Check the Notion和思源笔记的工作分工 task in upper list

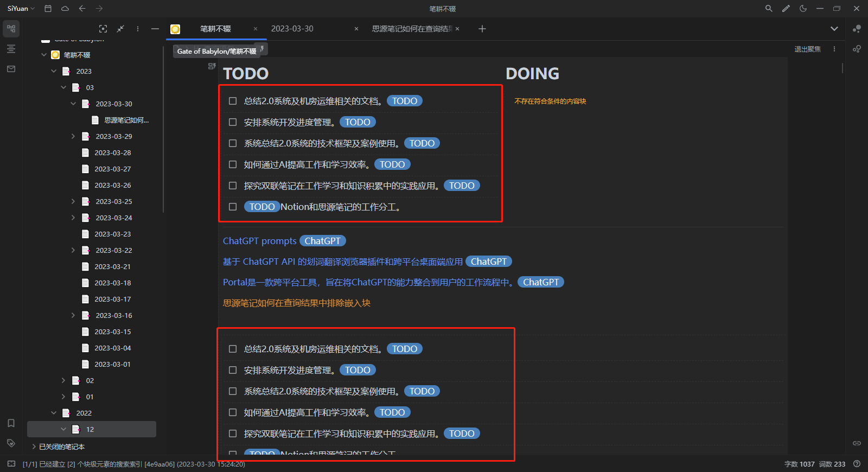tap(233, 207)
